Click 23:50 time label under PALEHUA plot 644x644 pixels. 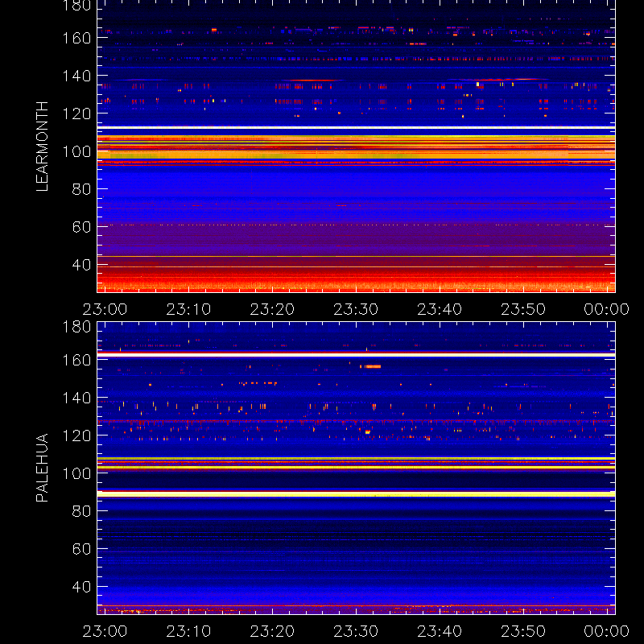pos(523,631)
